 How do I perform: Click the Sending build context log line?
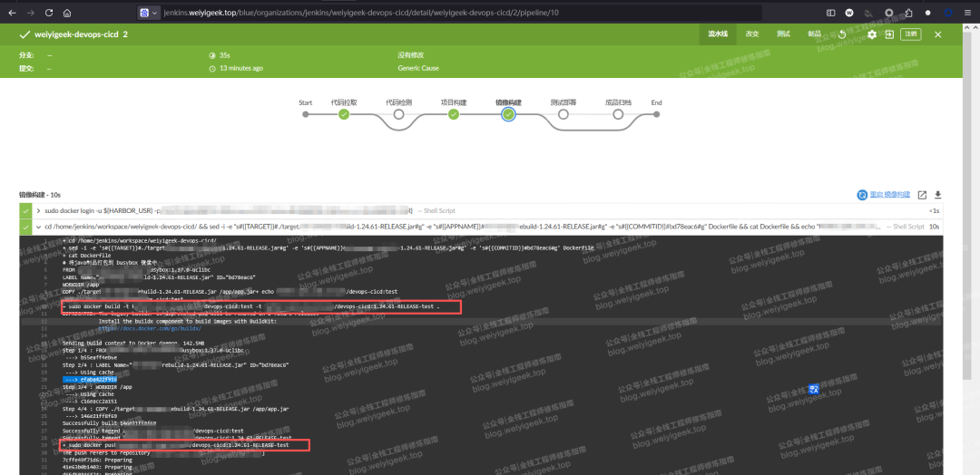coord(133,343)
